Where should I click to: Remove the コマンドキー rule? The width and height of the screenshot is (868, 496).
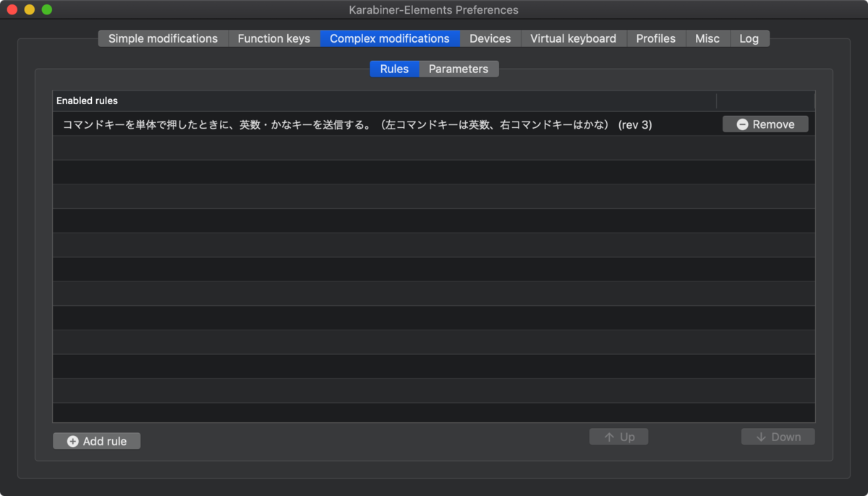(765, 124)
